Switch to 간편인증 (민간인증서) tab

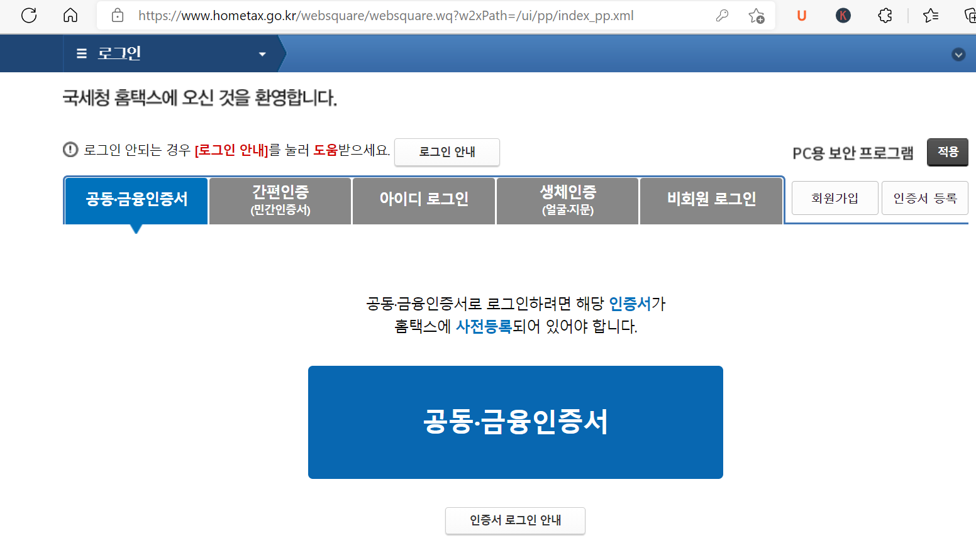[x=280, y=200]
